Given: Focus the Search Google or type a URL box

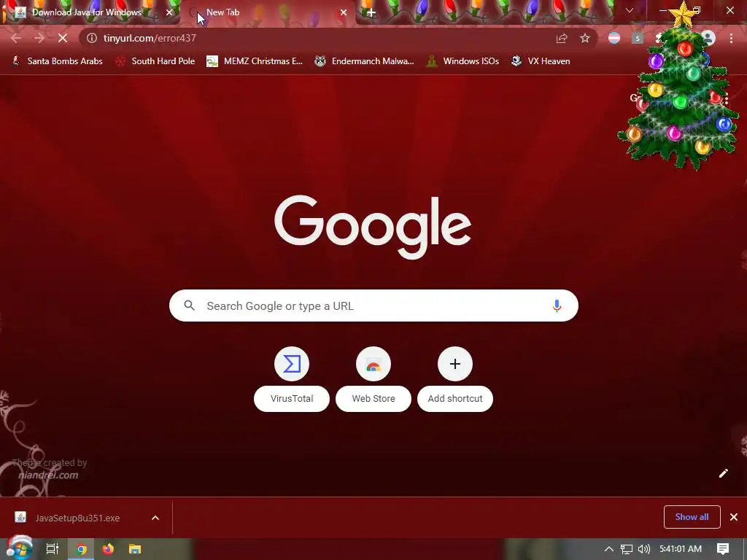Looking at the screenshot, I should (x=373, y=306).
